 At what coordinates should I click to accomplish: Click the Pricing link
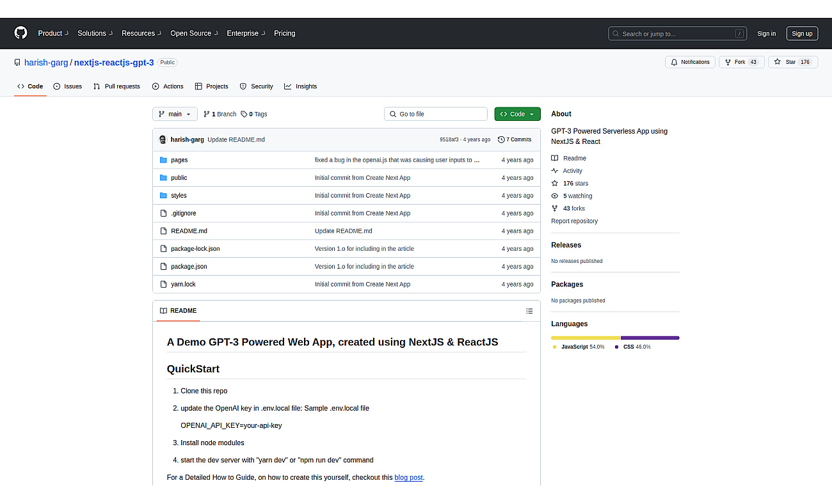(285, 33)
